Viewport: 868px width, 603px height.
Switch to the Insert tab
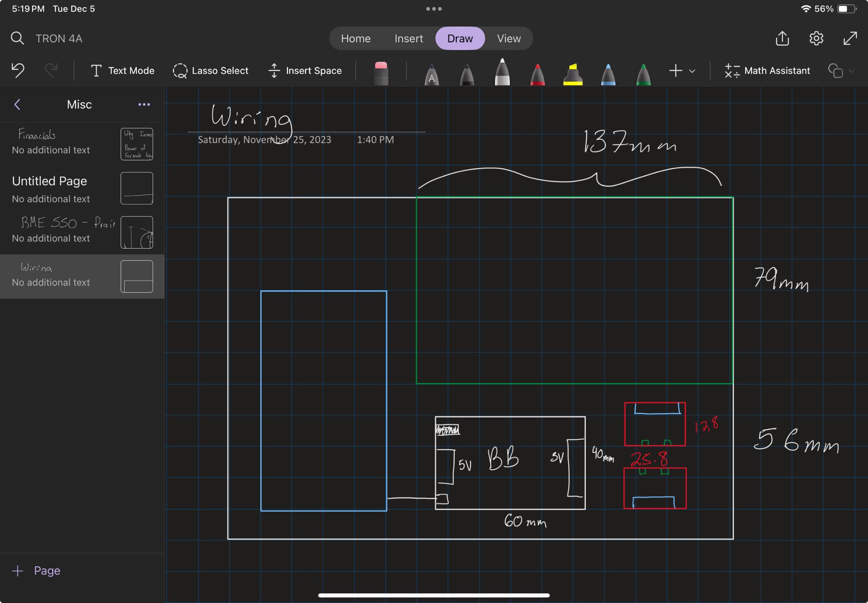[x=408, y=39]
